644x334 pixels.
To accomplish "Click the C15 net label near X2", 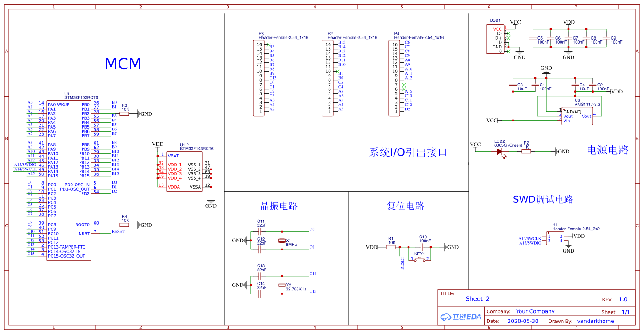I will coord(313,292).
